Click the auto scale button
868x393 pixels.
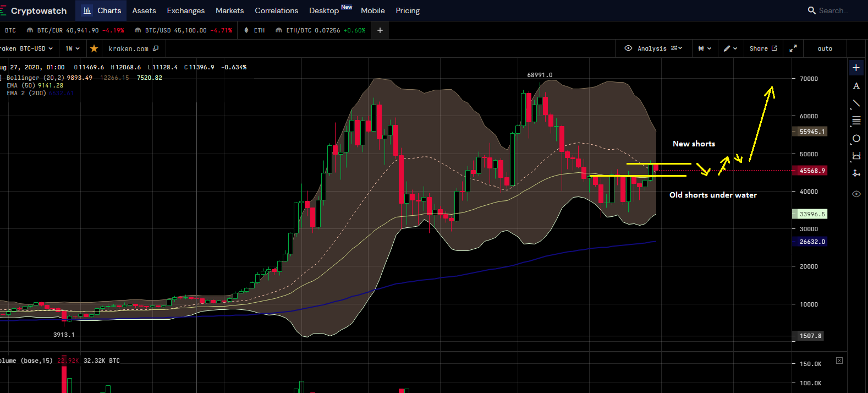(825, 48)
